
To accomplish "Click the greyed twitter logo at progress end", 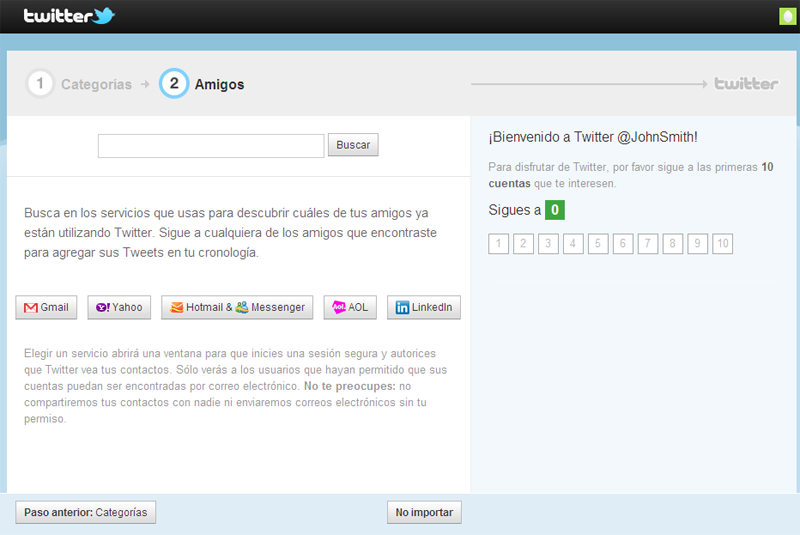I will coord(746,84).
